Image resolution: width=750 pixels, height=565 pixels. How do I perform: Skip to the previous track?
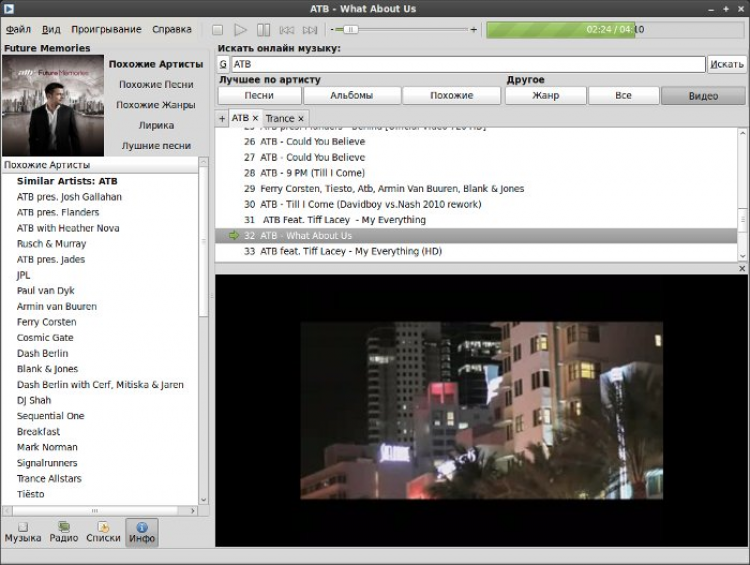point(287,30)
